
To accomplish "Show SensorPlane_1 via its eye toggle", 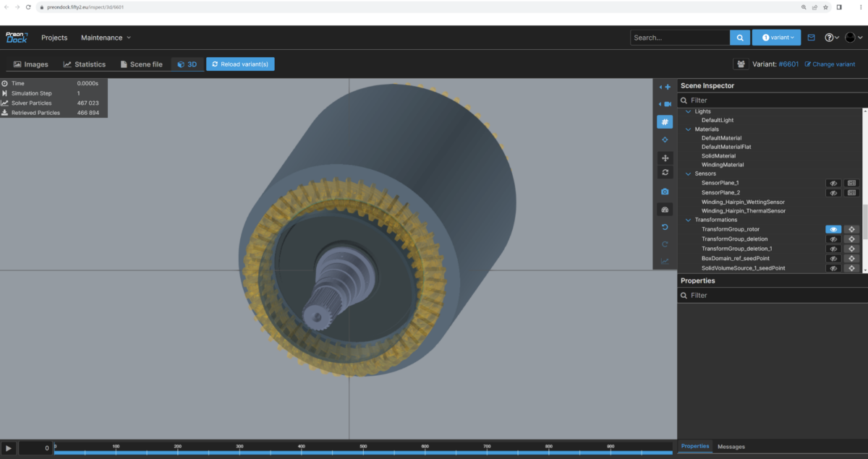I will pos(833,184).
